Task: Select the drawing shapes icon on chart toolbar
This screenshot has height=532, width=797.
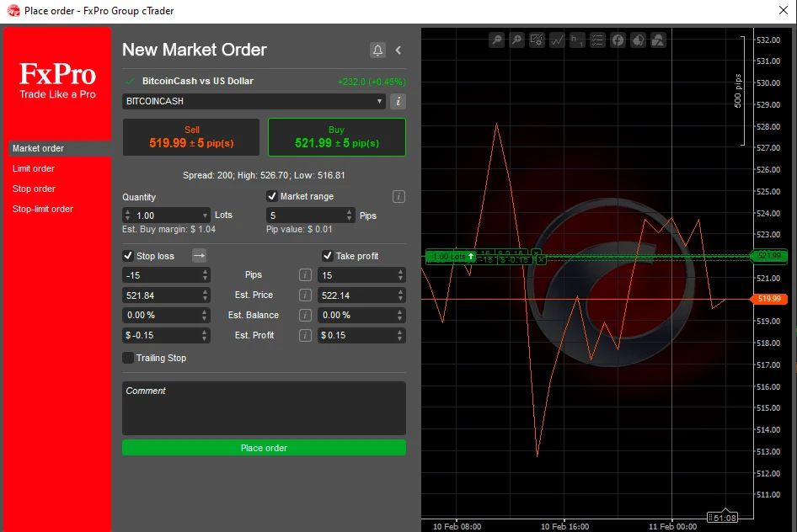Action: click(x=658, y=40)
